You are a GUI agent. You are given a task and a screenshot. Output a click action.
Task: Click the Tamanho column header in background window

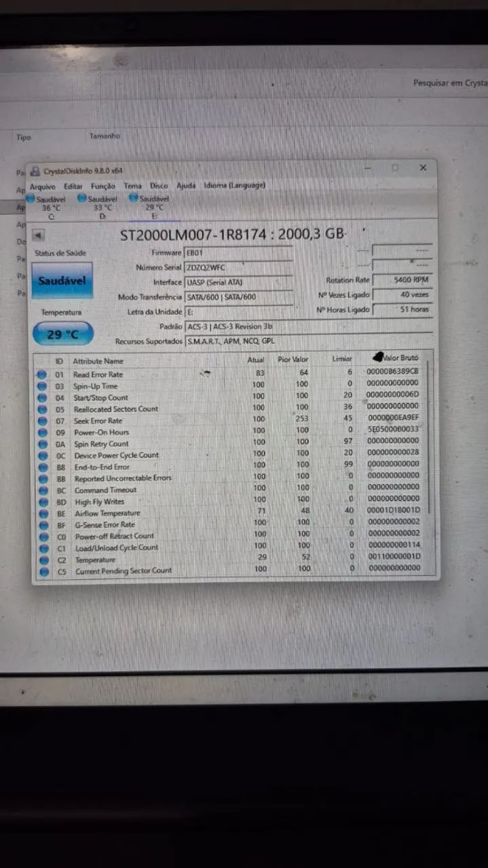click(x=105, y=136)
